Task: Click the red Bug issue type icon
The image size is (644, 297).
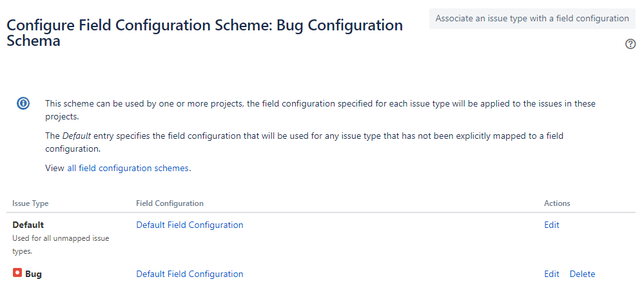Action: point(17,273)
